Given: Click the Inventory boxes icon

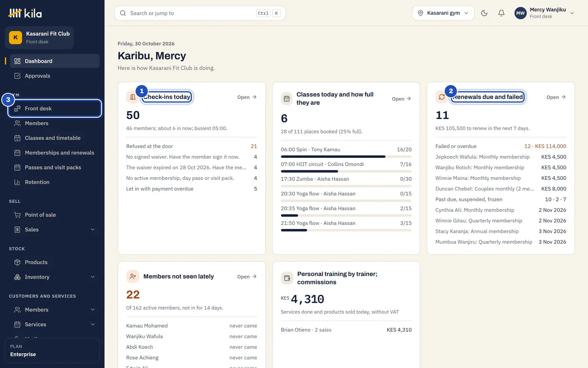Looking at the screenshot, I should 17,277.
